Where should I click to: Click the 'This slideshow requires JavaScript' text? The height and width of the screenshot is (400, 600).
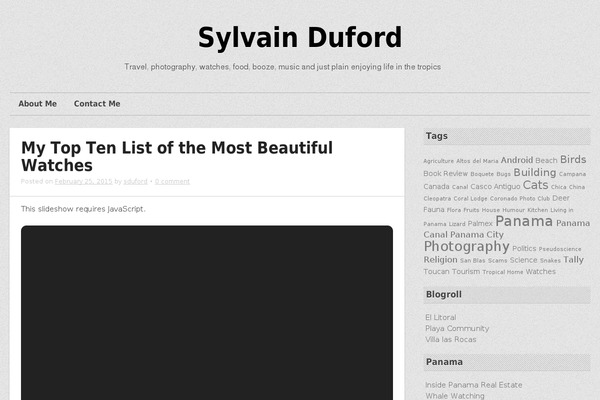point(83,209)
